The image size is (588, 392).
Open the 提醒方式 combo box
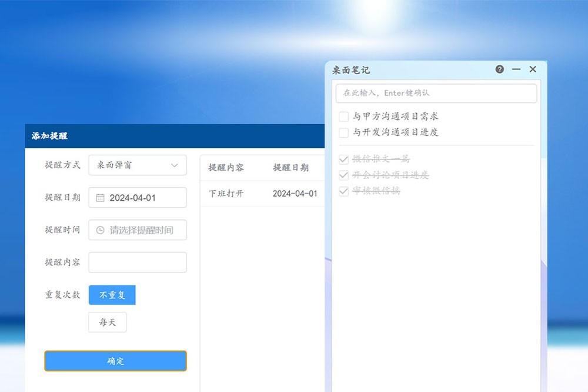(137, 165)
